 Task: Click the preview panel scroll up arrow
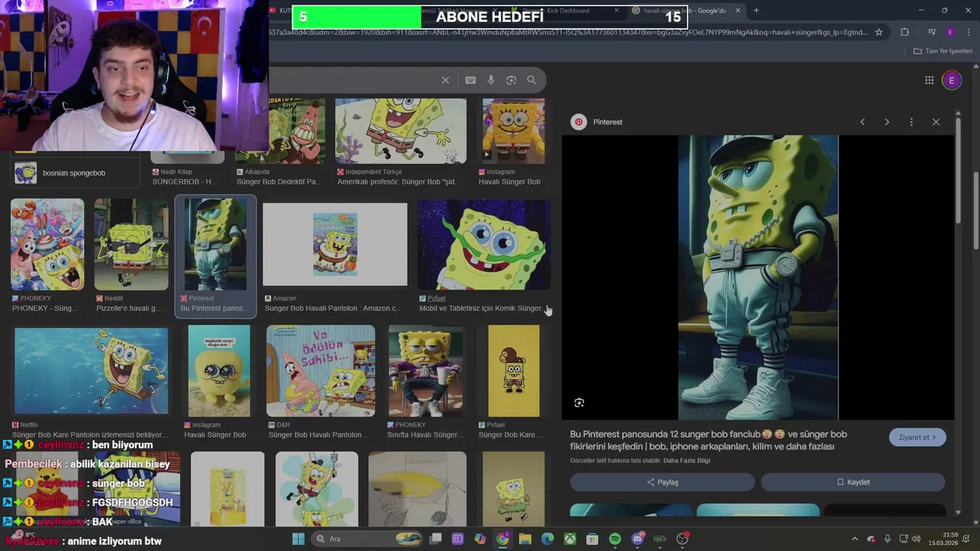point(958,114)
